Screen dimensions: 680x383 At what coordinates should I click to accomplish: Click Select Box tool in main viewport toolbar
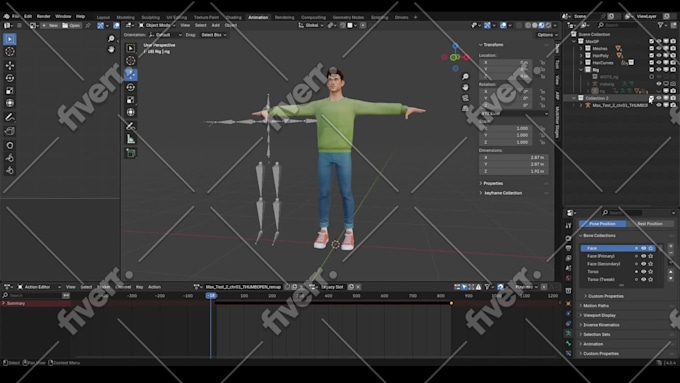point(131,48)
